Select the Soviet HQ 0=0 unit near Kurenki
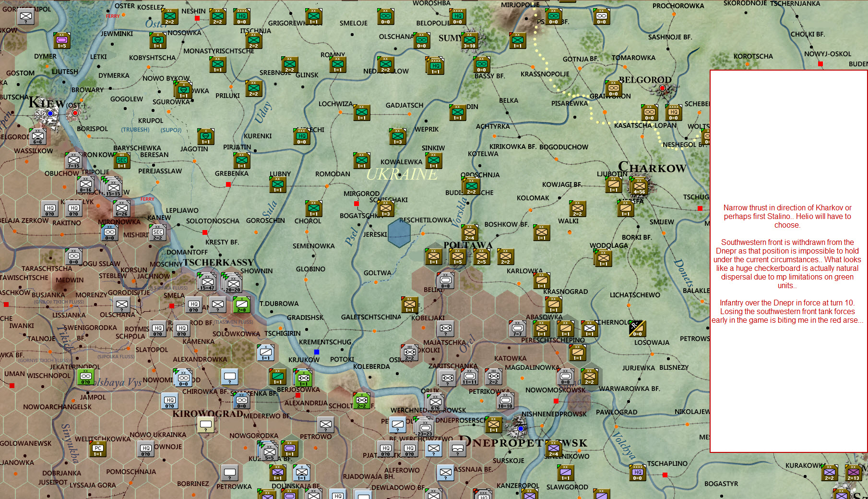Screen dimensions: 868x499 pyautogui.click(x=302, y=136)
